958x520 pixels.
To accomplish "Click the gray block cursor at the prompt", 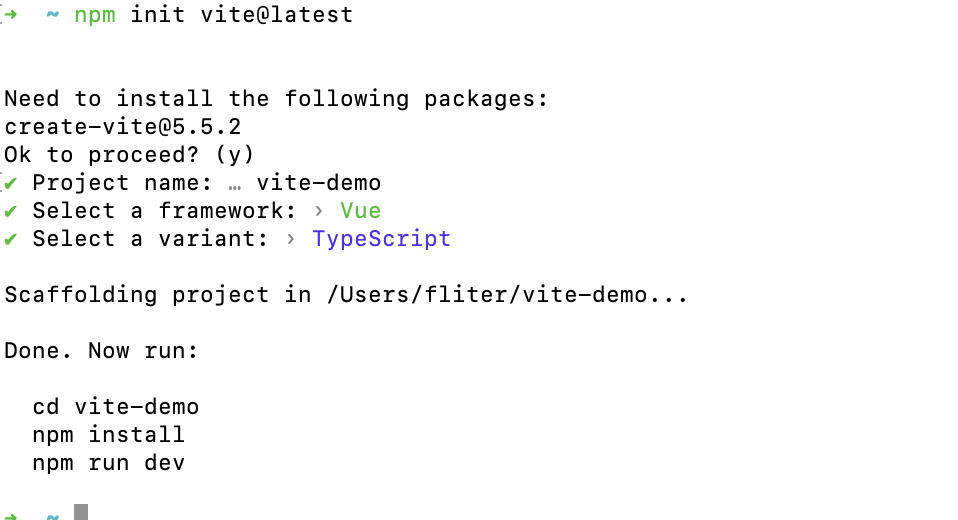I will tap(81, 512).
